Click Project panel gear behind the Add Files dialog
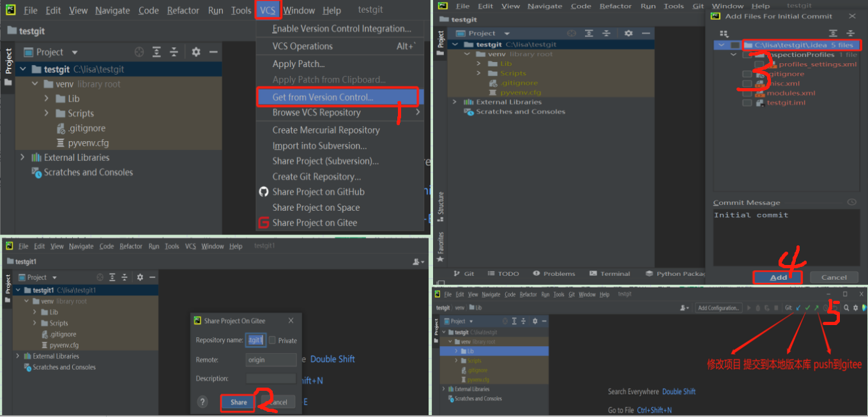Viewport: 868px width, 417px height. [628, 33]
